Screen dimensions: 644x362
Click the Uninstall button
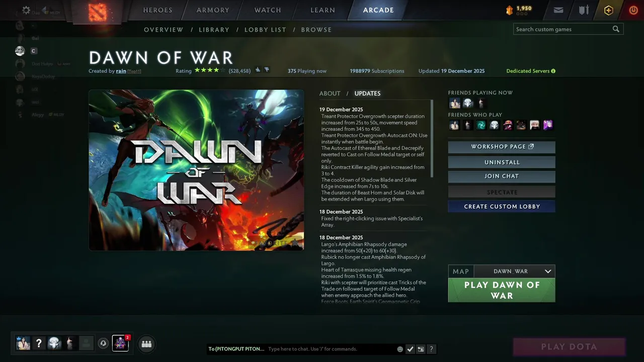[x=502, y=162]
